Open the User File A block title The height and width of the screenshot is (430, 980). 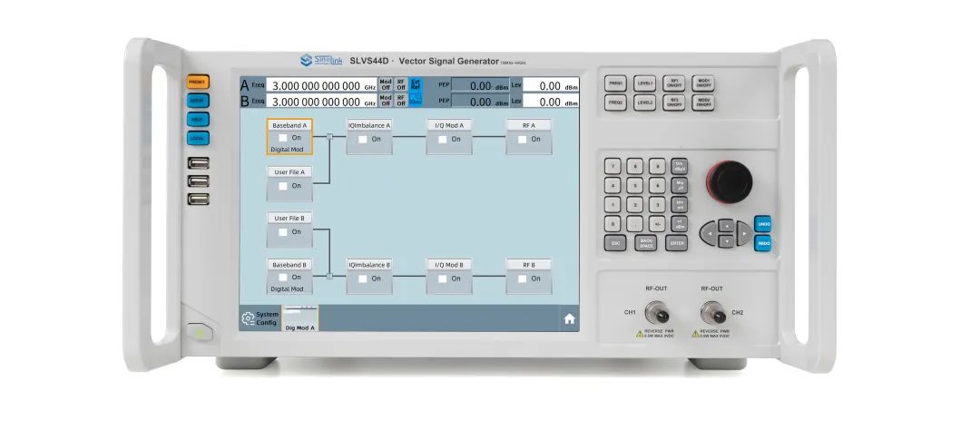coord(289,171)
